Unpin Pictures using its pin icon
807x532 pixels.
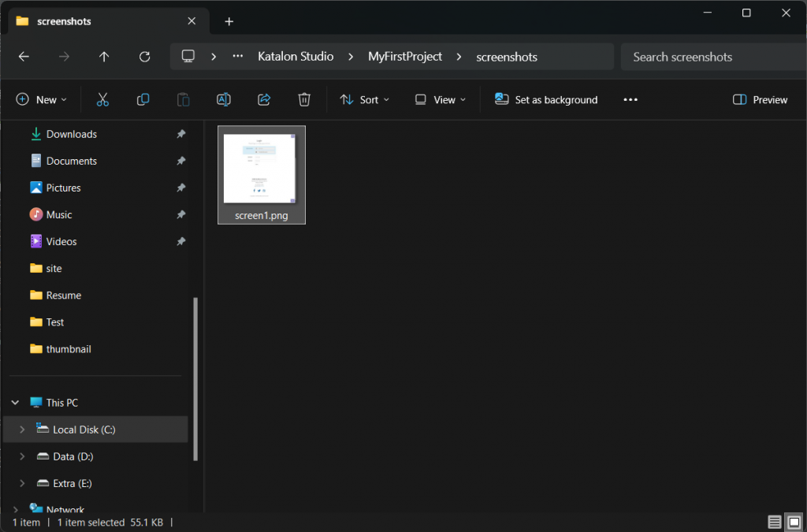[x=180, y=188]
